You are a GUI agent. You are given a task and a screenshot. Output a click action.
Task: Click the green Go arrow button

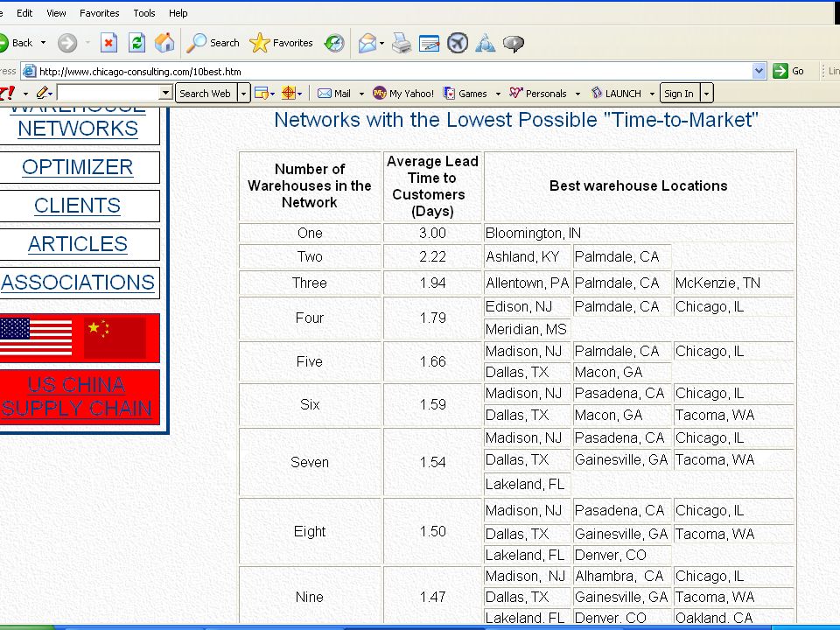[780, 71]
